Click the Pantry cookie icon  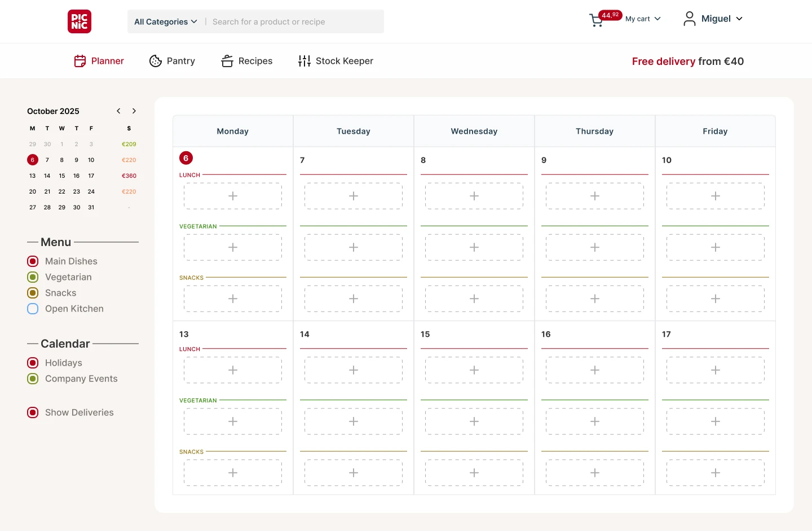pyautogui.click(x=155, y=60)
